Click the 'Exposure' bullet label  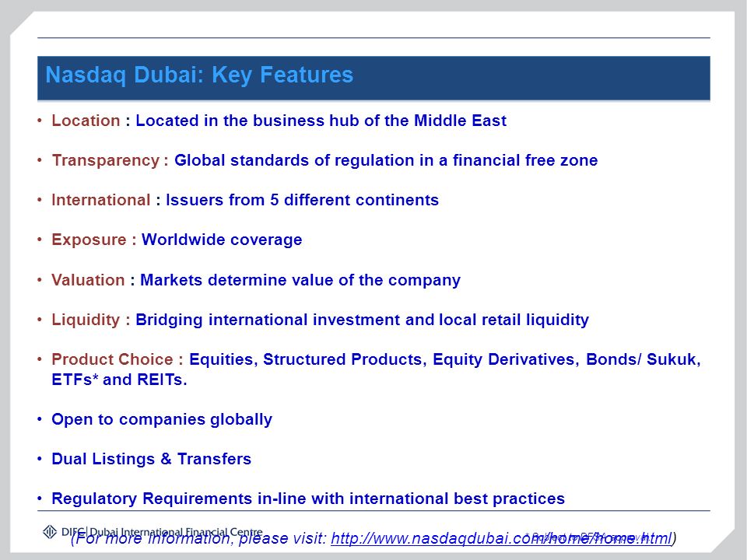tap(89, 240)
